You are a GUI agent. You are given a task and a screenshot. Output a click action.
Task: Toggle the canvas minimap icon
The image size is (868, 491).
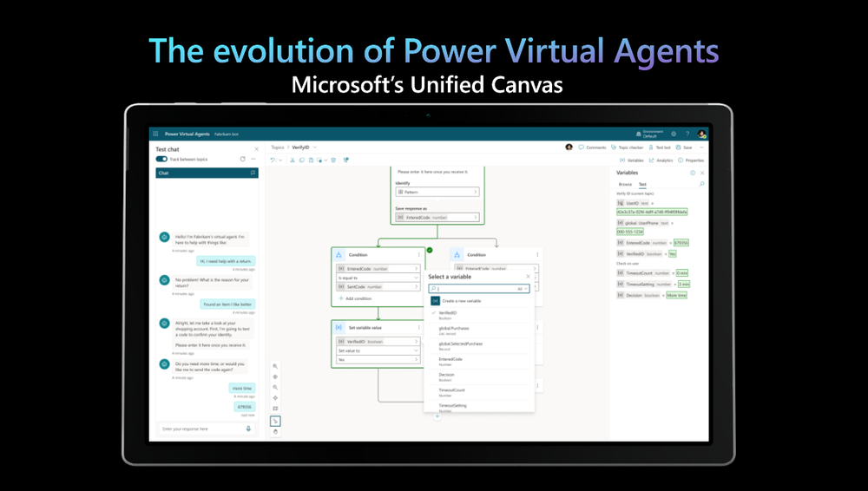click(275, 409)
